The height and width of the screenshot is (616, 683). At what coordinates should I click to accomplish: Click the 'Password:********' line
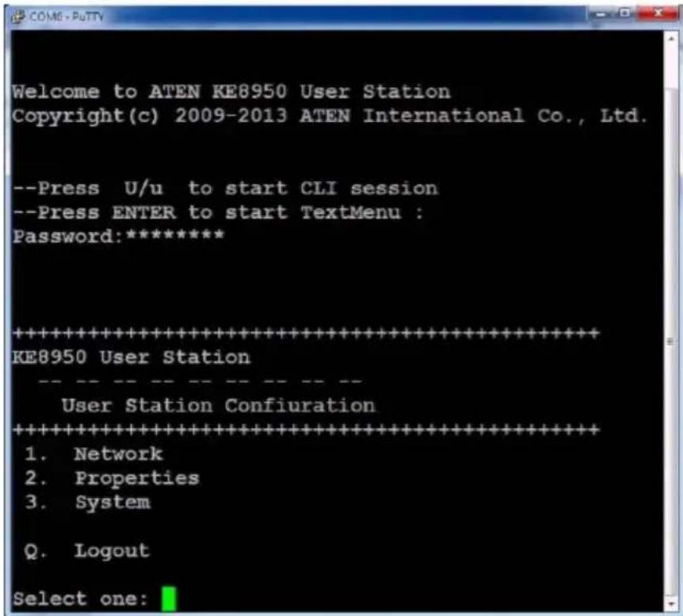click(x=119, y=236)
